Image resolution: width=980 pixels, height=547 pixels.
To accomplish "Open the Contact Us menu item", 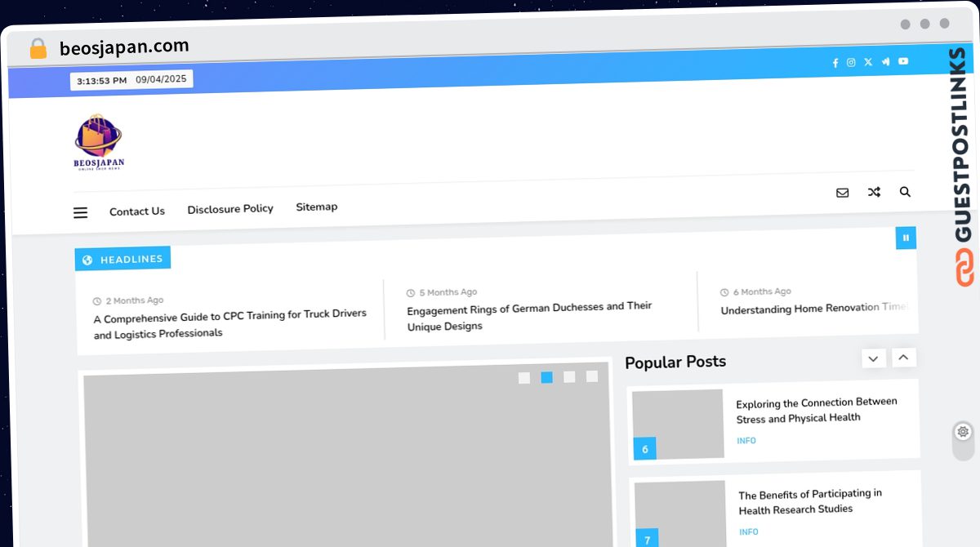I will pos(137,211).
